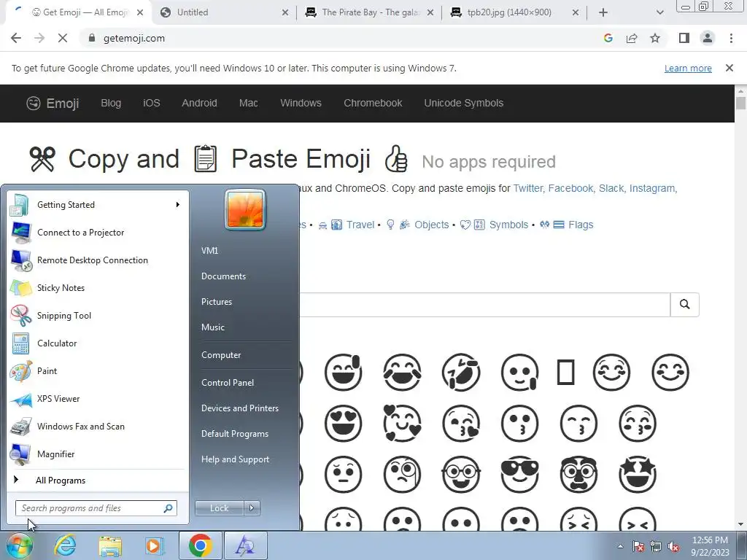Share this page icon in address bar
The image size is (747, 560).
click(x=632, y=38)
